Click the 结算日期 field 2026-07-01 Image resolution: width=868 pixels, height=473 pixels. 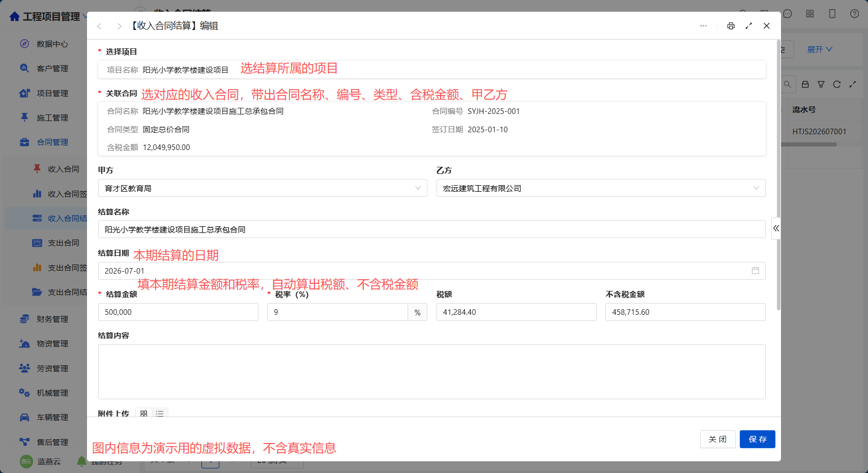432,271
